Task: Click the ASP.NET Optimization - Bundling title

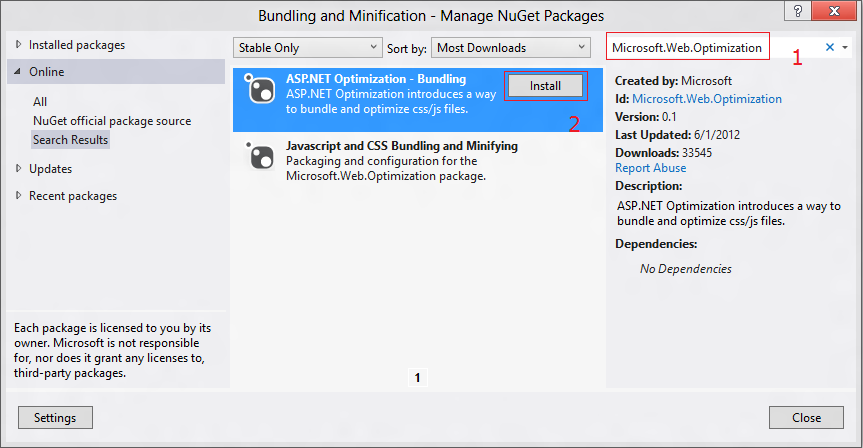Action: (376, 79)
